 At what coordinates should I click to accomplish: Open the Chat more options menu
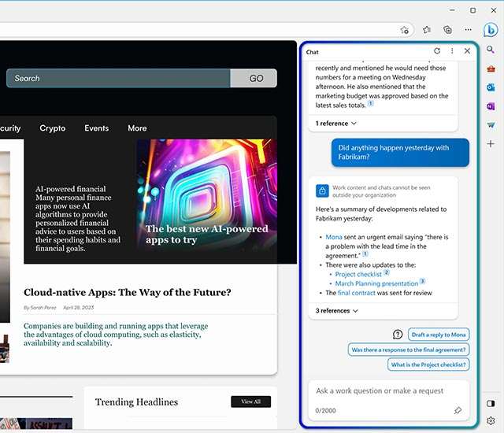point(452,51)
